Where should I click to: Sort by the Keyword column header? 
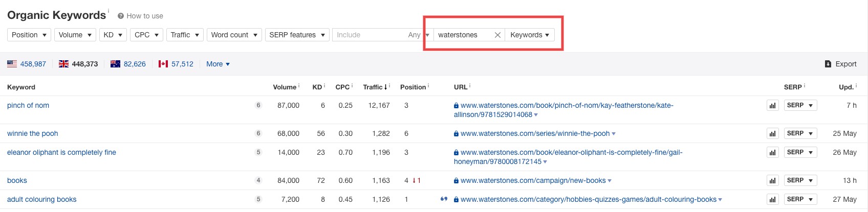[x=21, y=87]
